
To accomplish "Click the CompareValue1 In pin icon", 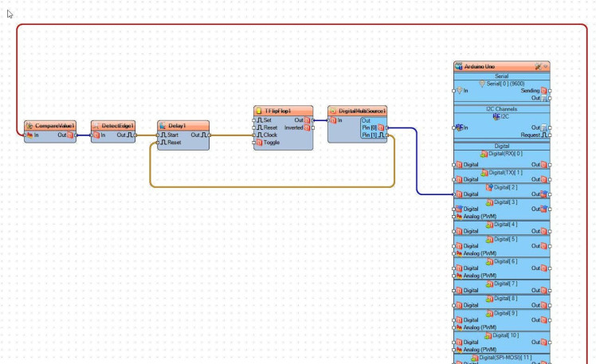I will 29,135.
